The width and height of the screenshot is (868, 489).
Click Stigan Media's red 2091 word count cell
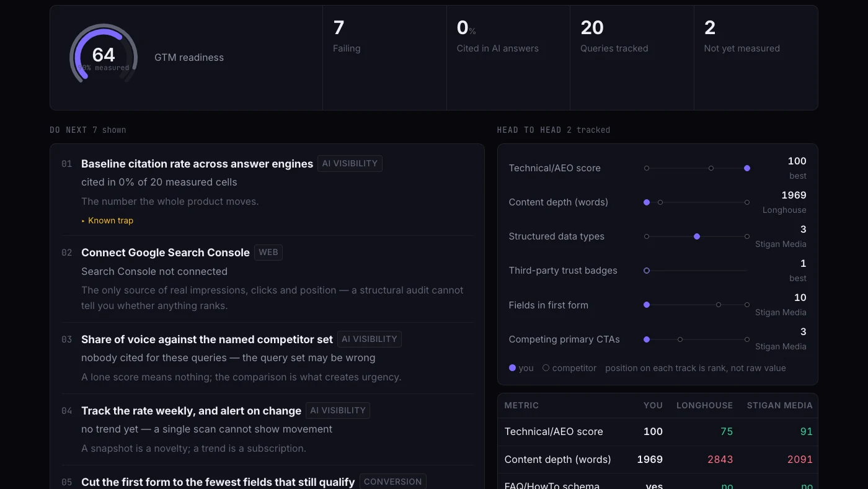click(800, 459)
